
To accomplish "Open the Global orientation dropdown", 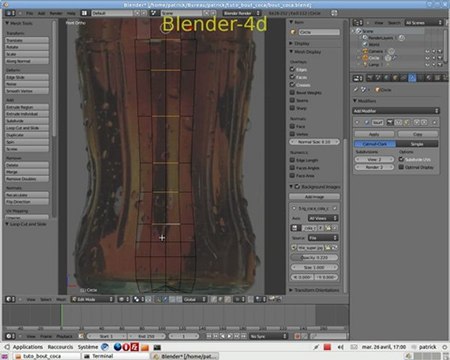I will point(195,299).
